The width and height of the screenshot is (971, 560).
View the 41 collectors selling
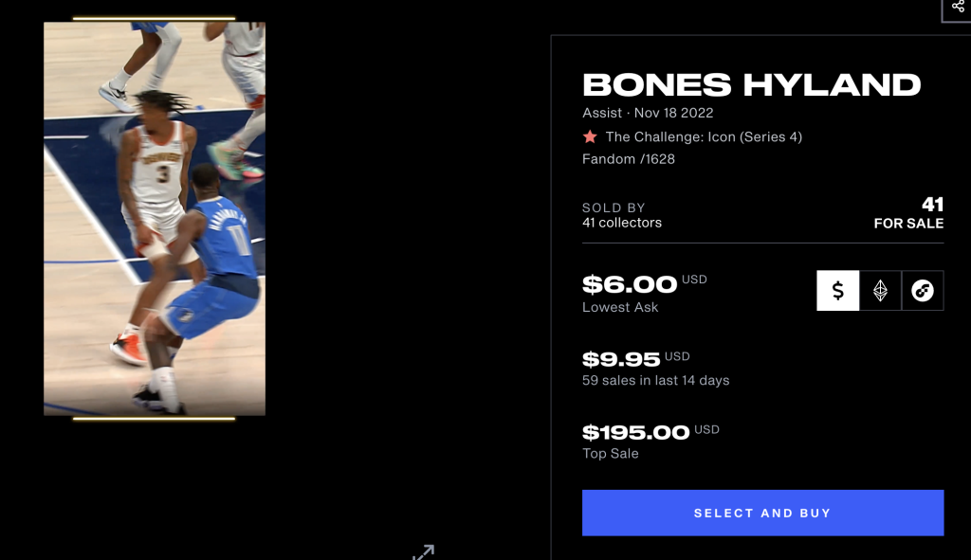click(622, 223)
